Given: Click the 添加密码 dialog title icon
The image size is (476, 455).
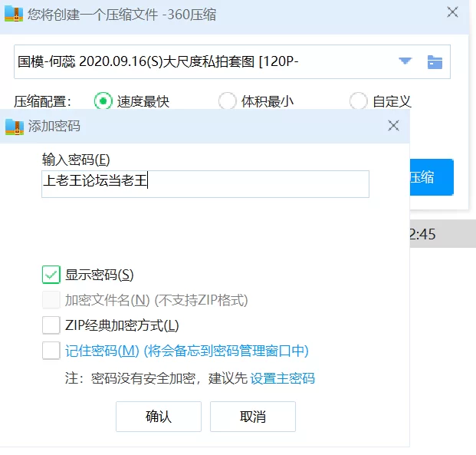Looking at the screenshot, I should point(15,127).
